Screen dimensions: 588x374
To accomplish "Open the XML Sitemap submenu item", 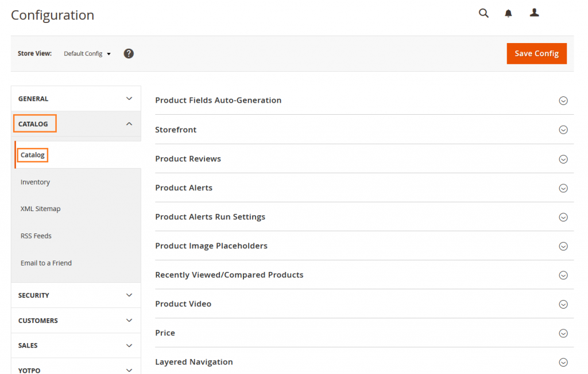I will [x=41, y=209].
